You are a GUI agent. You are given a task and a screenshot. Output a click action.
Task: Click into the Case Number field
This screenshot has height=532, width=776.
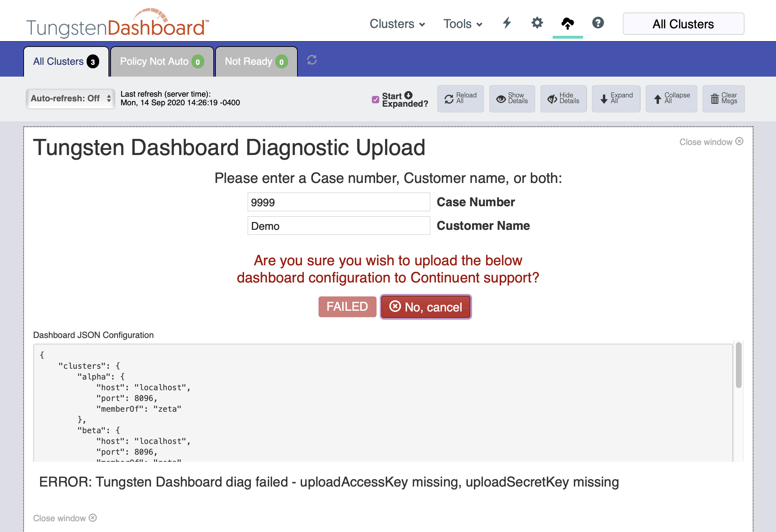[x=339, y=202]
